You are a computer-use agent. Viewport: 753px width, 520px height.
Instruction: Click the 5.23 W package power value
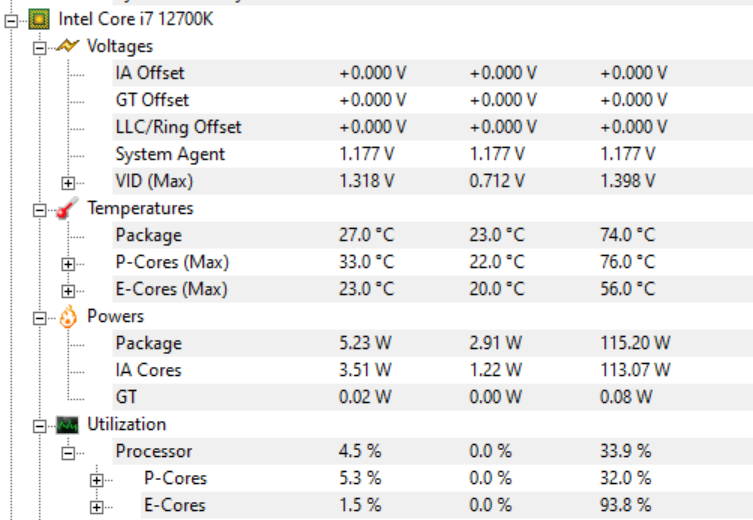[x=365, y=343]
